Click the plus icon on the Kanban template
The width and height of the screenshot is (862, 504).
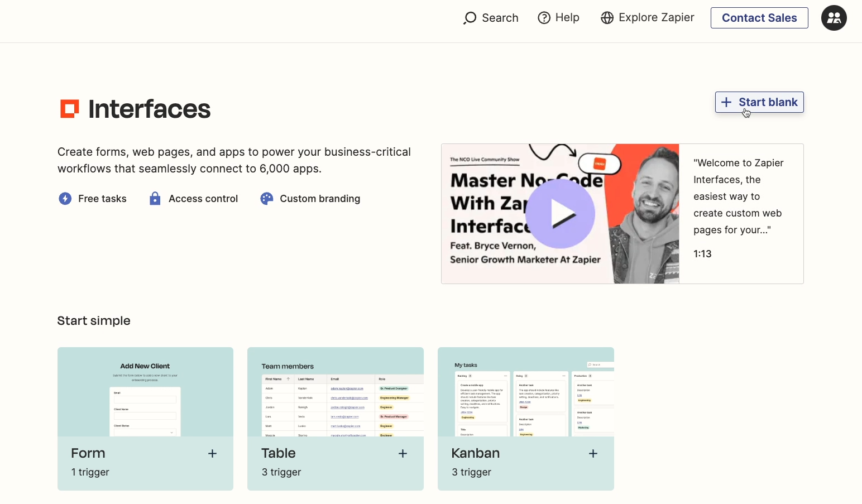click(593, 454)
